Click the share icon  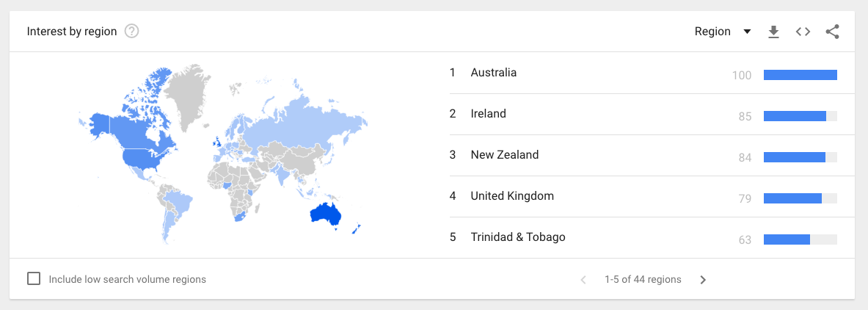[x=832, y=32]
